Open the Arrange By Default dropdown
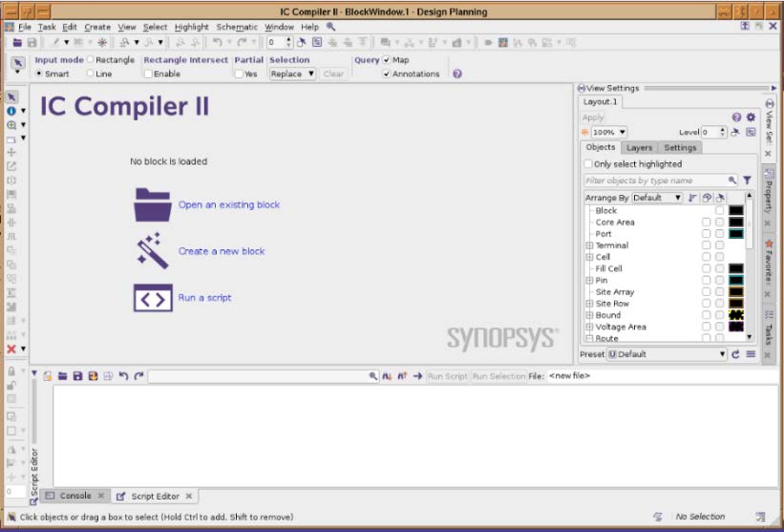784x532 pixels. (x=657, y=198)
